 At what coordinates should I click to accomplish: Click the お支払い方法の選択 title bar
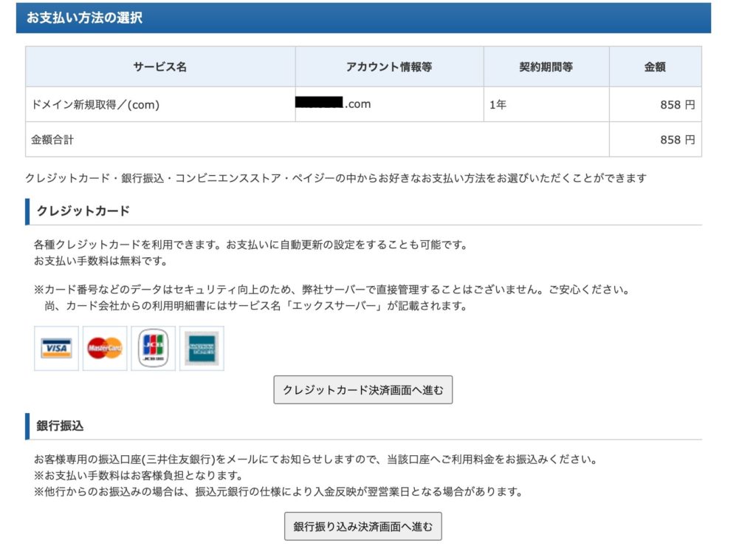[362, 18]
